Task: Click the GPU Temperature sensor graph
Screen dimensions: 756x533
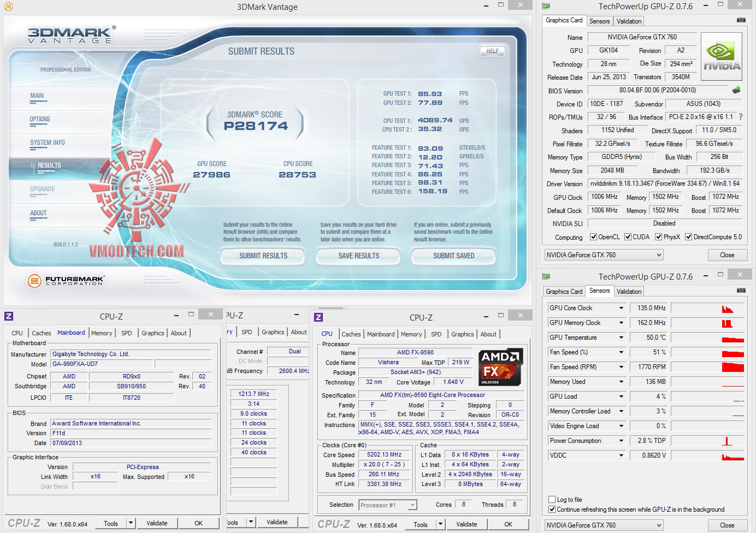Action: [x=707, y=337]
